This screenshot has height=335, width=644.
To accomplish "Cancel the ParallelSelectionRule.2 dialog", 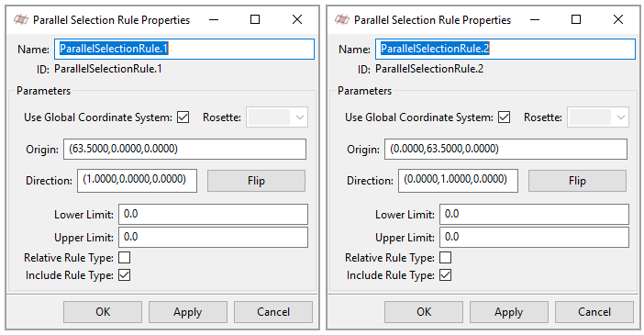I will (x=594, y=312).
